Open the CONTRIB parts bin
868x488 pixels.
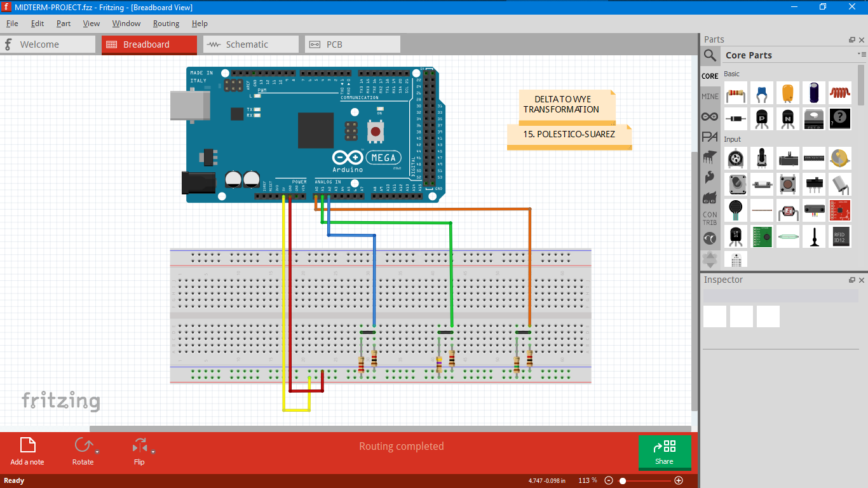pyautogui.click(x=710, y=218)
